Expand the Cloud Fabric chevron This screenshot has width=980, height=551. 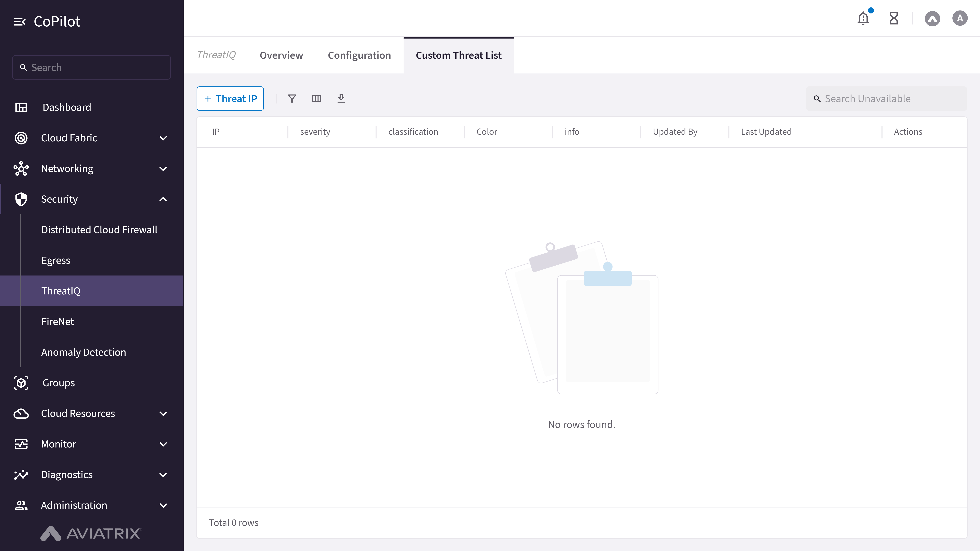(163, 138)
